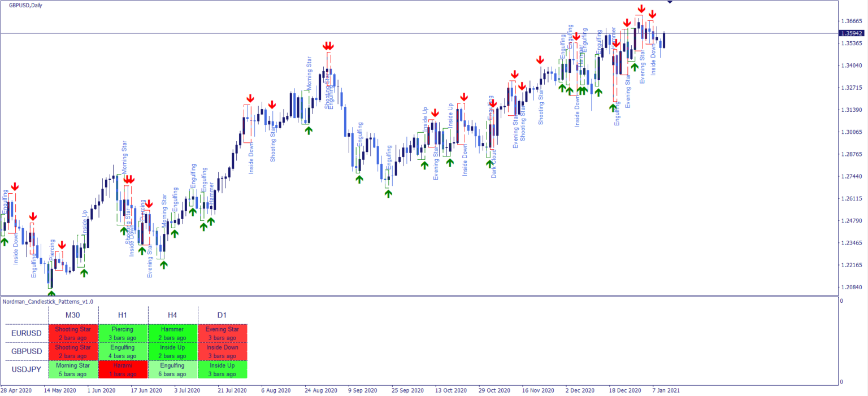This screenshot has width=868, height=396.
Task: Click the double red sell arrows above the August Shooting Star peak
Action: (x=329, y=46)
